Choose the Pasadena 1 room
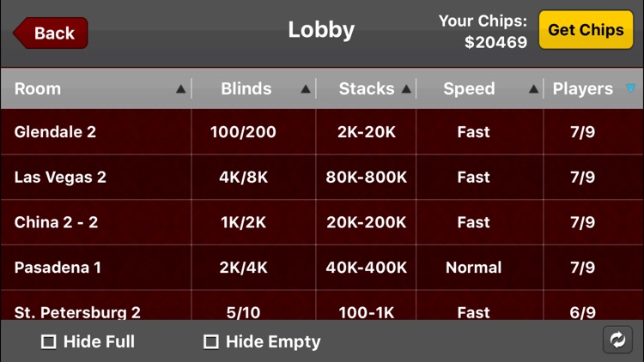 tap(58, 268)
